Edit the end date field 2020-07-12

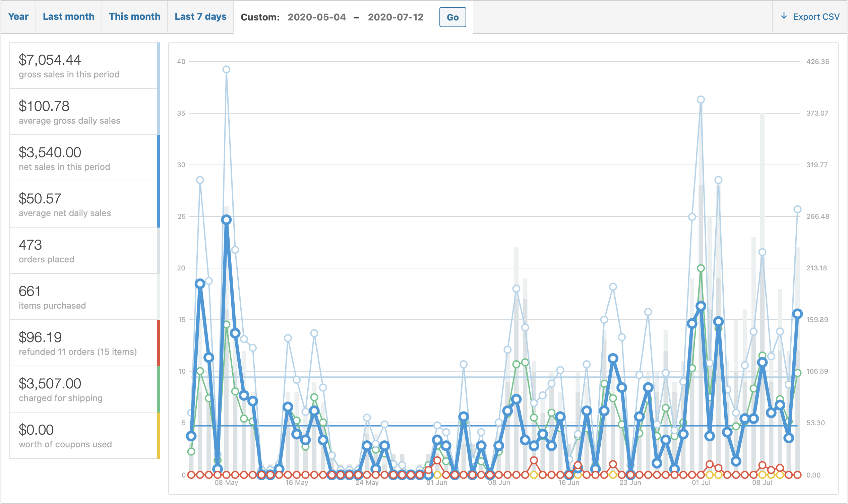coord(395,17)
